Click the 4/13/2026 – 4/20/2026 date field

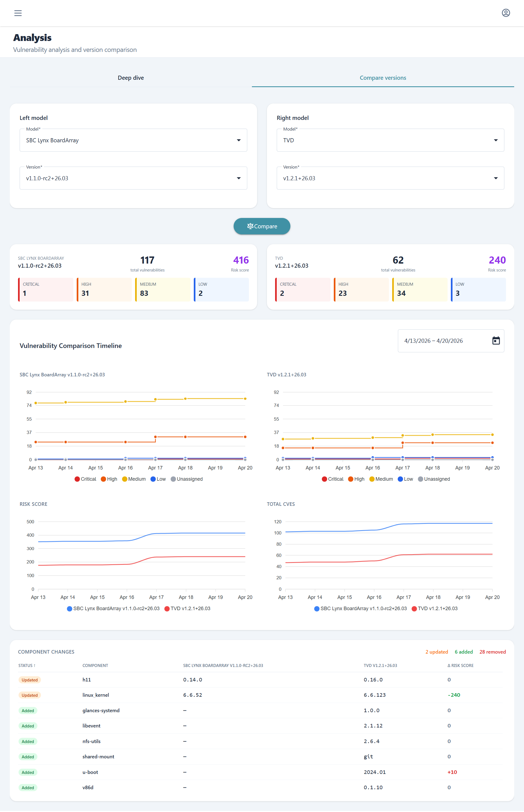[433, 341]
